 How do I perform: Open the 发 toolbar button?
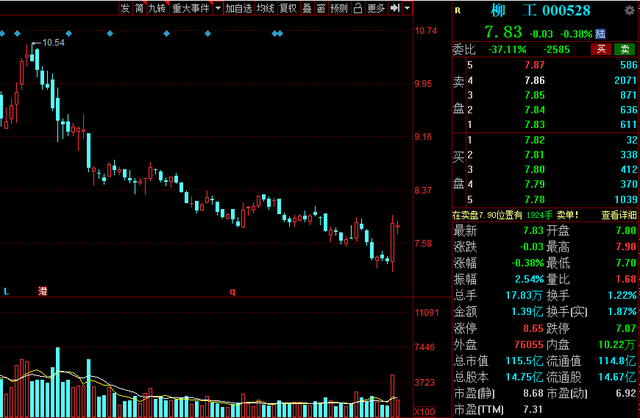point(125,8)
